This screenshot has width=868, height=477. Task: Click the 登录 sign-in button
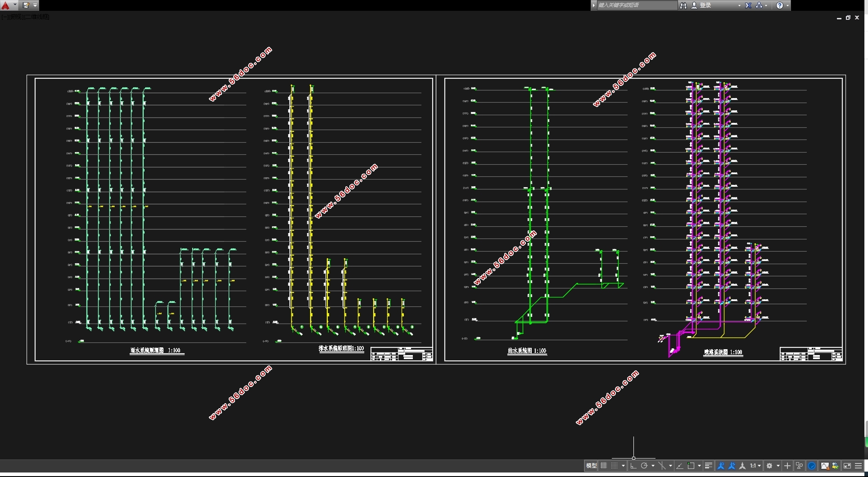[705, 5]
